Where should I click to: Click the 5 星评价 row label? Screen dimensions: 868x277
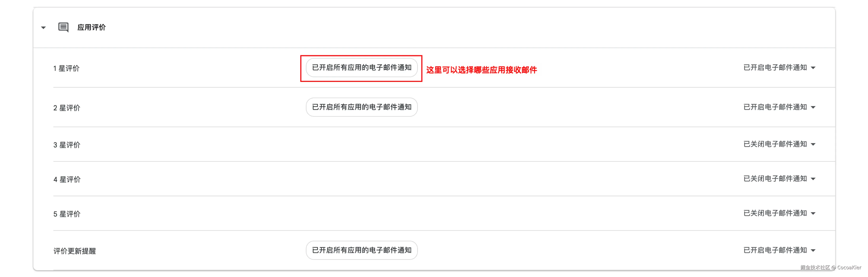coord(67,214)
